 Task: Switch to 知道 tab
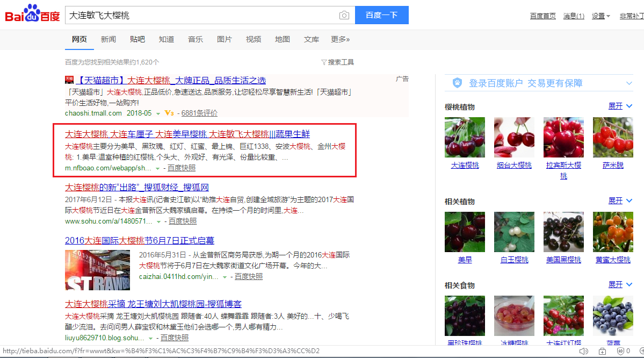pyautogui.click(x=167, y=39)
